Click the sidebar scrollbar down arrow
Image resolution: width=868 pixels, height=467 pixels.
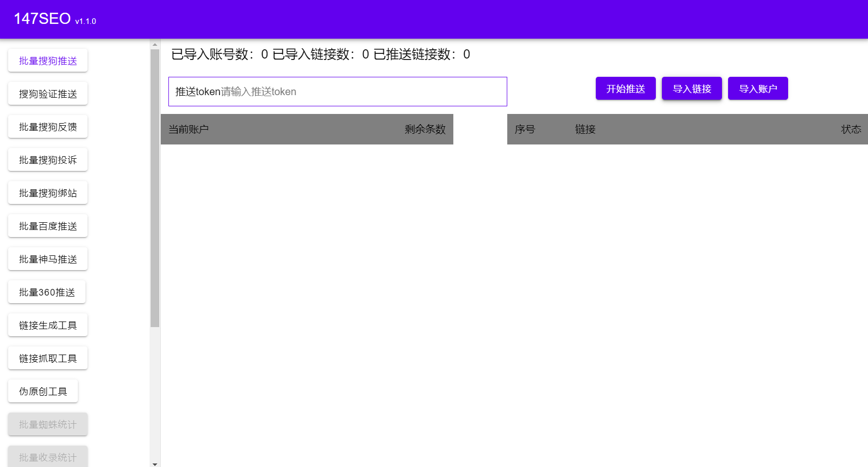pyautogui.click(x=155, y=463)
